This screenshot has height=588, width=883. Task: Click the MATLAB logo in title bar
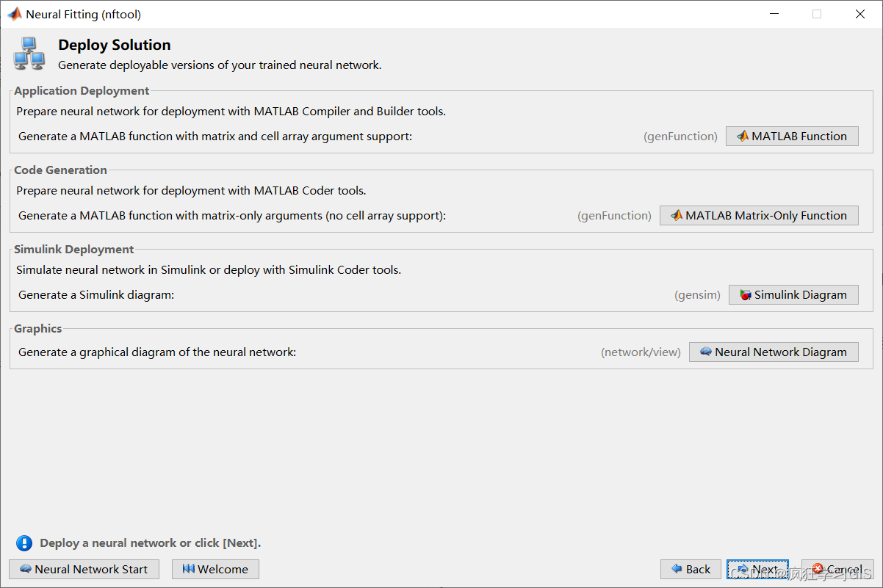(14, 14)
